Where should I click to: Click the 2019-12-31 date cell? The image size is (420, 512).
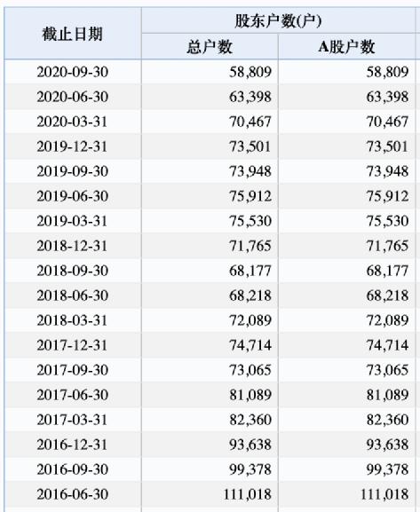point(73,146)
